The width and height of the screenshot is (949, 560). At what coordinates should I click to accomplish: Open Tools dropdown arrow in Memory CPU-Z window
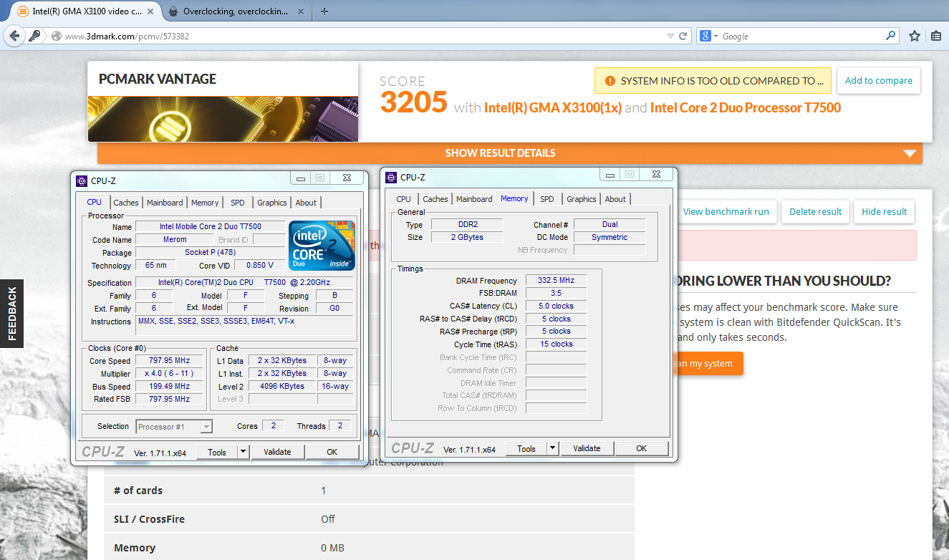[552, 448]
